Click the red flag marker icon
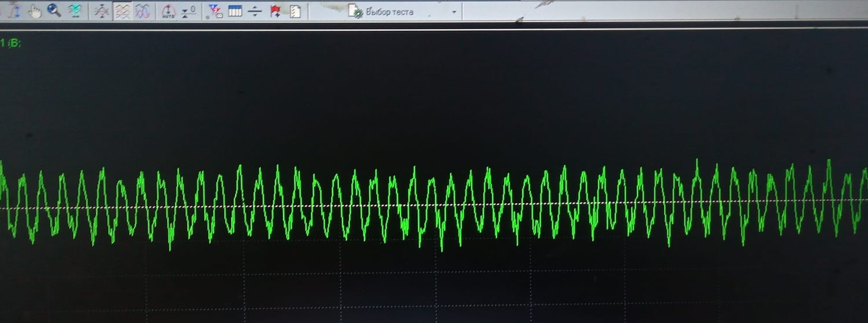 [x=275, y=11]
